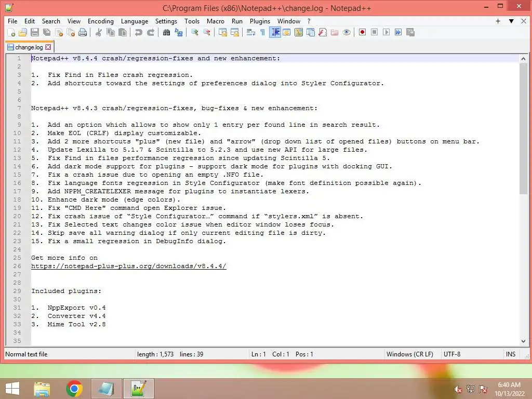532x399 pixels.
Task: Open Folder as Workspace toolbar icon
Action: (x=335, y=33)
